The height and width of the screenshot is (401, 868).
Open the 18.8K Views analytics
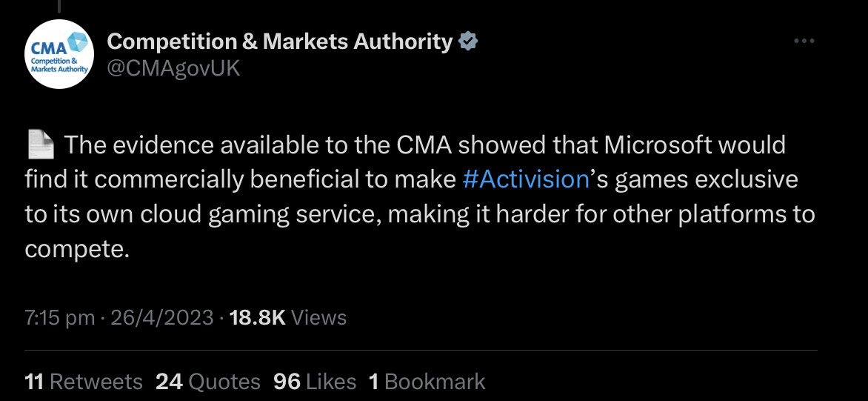tap(288, 317)
